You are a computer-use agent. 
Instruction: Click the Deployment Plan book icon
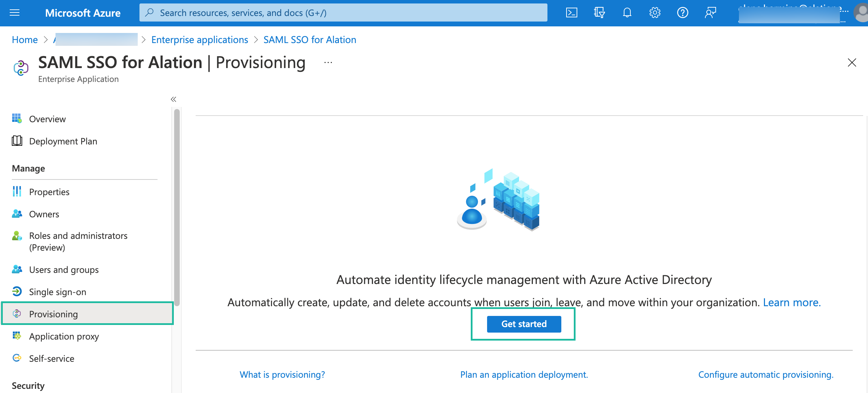(x=17, y=141)
